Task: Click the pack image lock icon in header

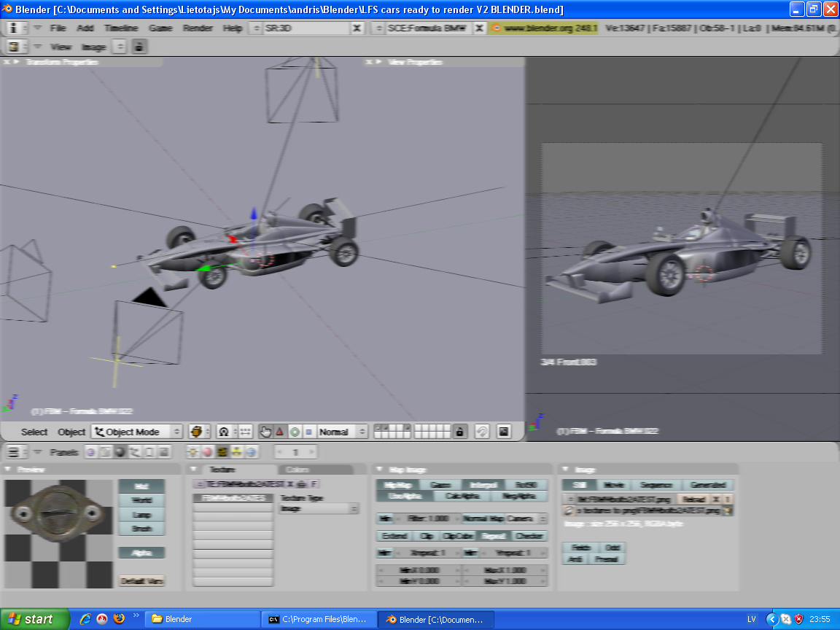Action: (x=139, y=47)
